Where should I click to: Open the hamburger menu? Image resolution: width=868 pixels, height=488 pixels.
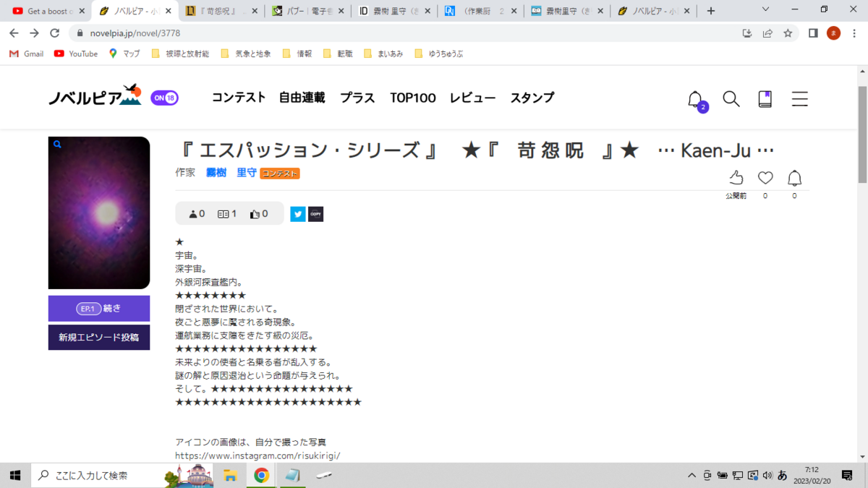799,99
